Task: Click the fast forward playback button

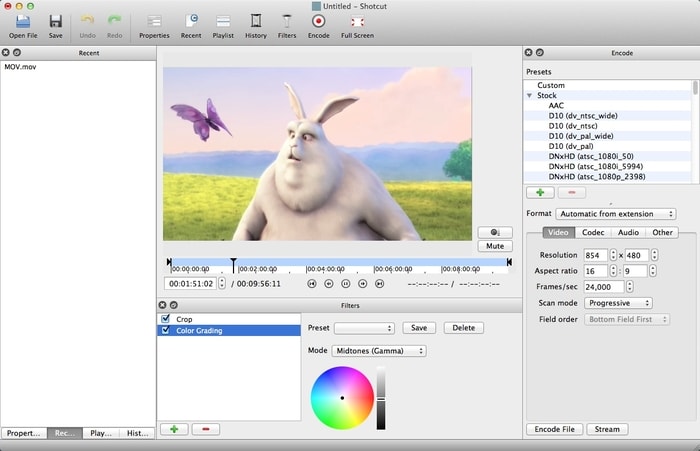Action: click(x=362, y=284)
